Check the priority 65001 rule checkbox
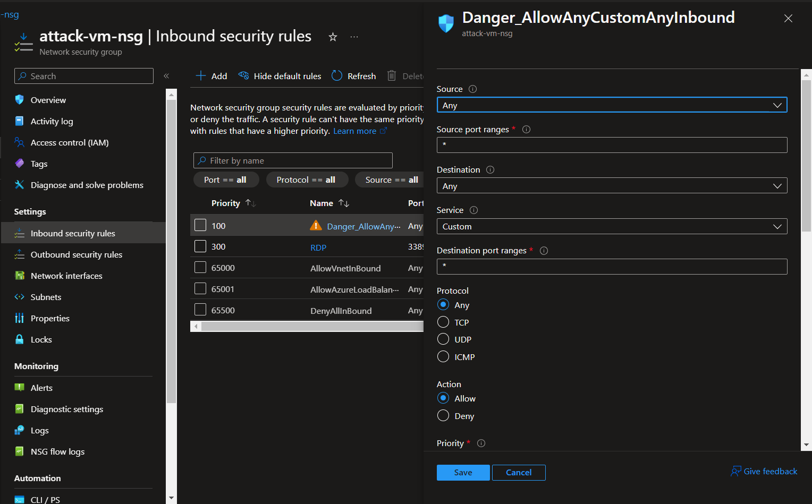Screen dimensions: 812x504 [200, 288]
